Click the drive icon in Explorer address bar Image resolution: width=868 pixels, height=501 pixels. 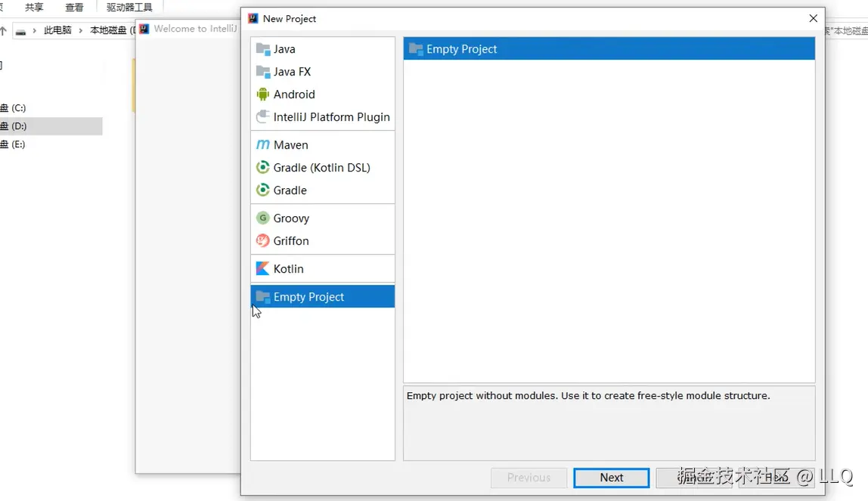[x=20, y=32]
